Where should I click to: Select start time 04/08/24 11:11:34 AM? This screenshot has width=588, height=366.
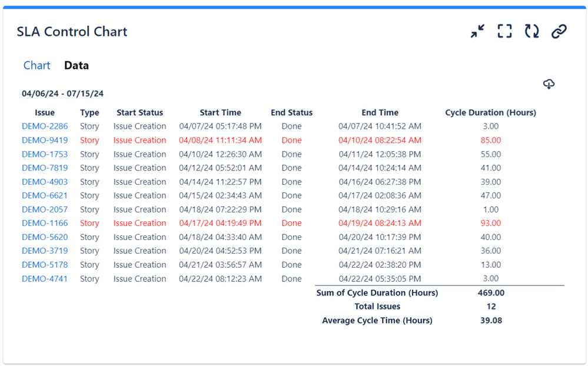pos(221,140)
